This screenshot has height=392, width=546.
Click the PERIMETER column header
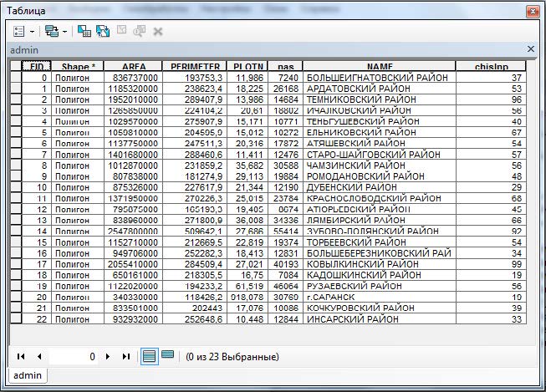coord(195,66)
